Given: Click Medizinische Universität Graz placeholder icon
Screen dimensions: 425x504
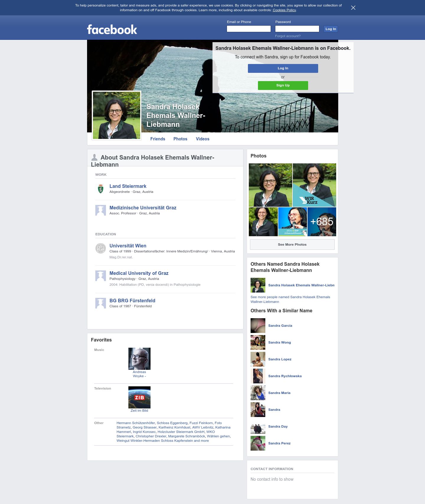Looking at the screenshot, I should click(101, 210).
